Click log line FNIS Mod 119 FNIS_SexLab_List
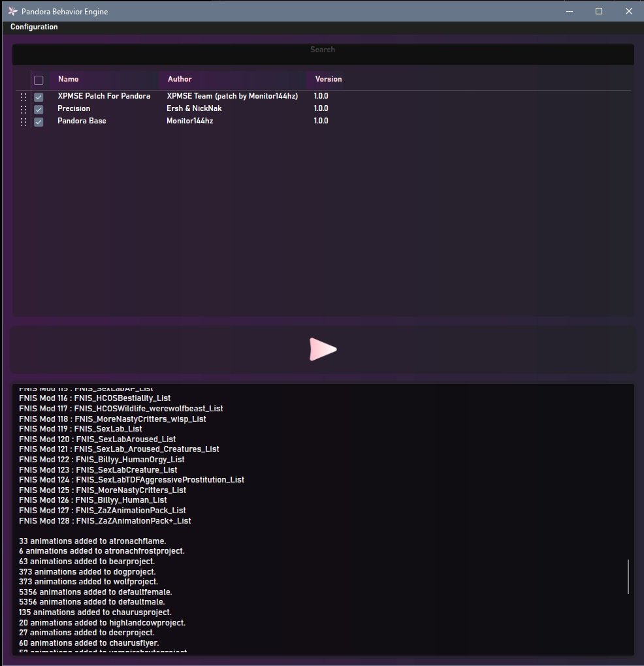Viewport: 644px width, 666px height. tap(80, 428)
